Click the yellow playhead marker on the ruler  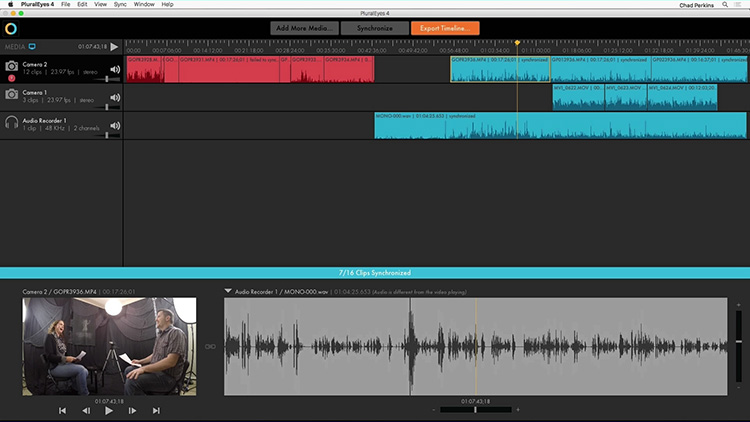tap(517, 43)
